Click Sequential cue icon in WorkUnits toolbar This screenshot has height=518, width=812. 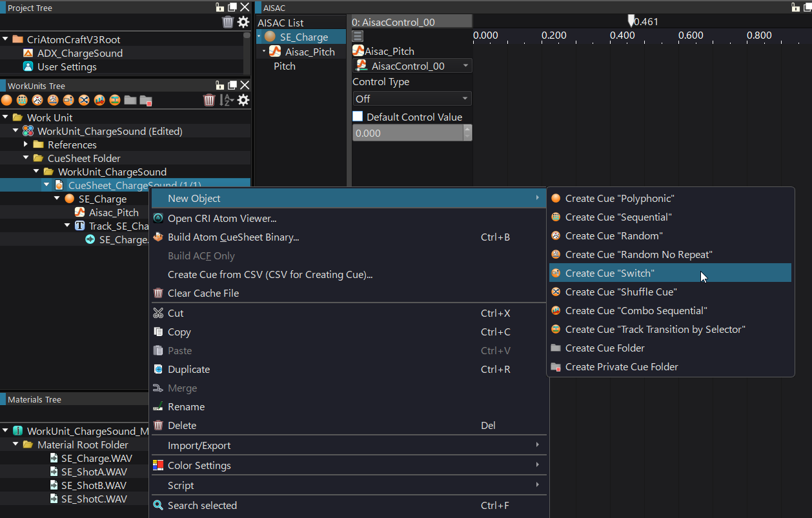pos(22,100)
